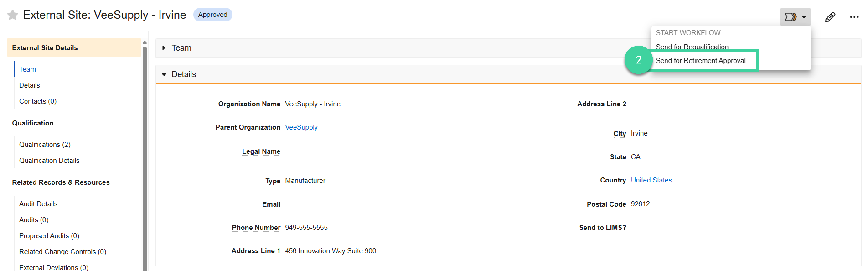Open the United States country link

click(x=651, y=180)
